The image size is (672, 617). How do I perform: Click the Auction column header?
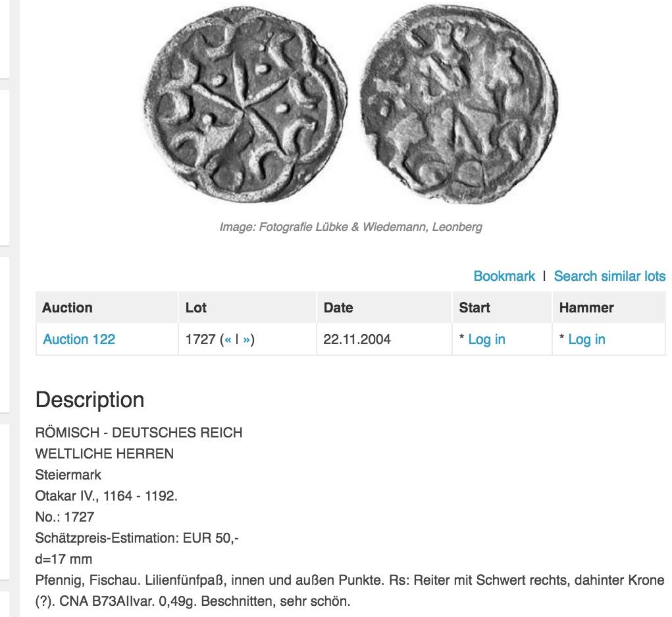coord(67,308)
